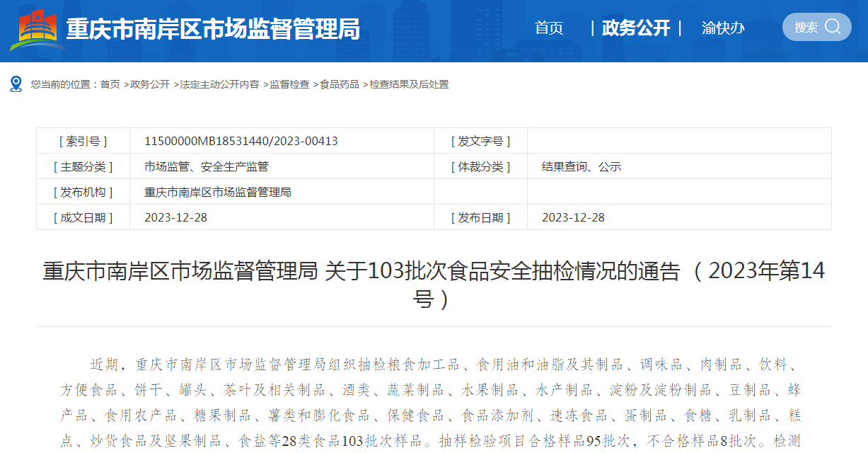Open the 渝快办 navigation menu item
This screenshot has width=868, height=453.
[723, 28]
